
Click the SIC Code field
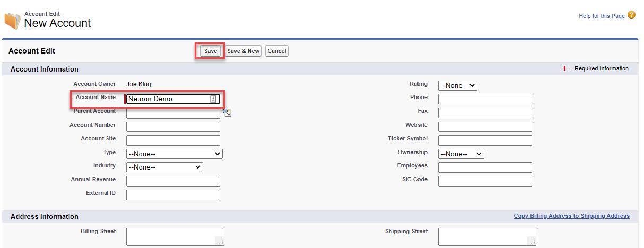(485, 181)
